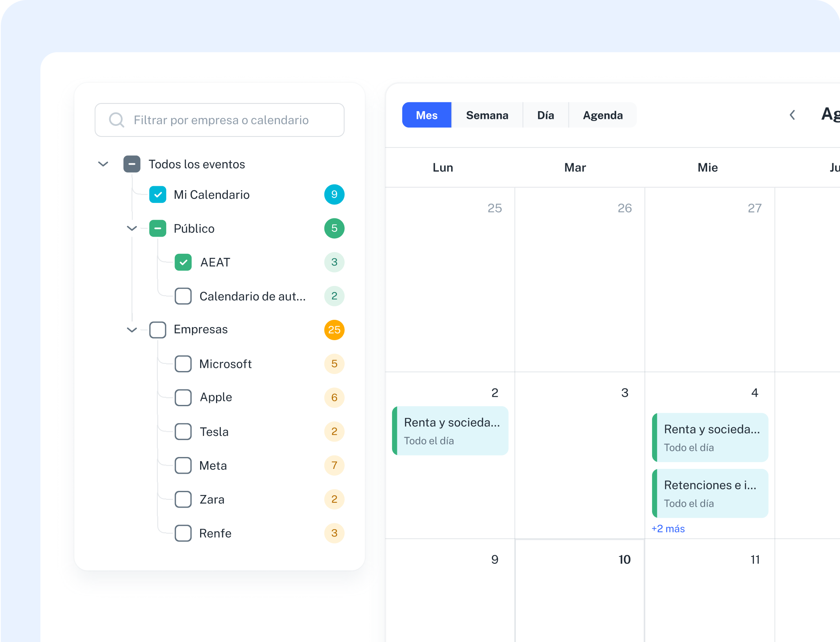Screen dimensions: 840x642
Task: Click the green 5 badge next to Público
Action: [x=334, y=229]
